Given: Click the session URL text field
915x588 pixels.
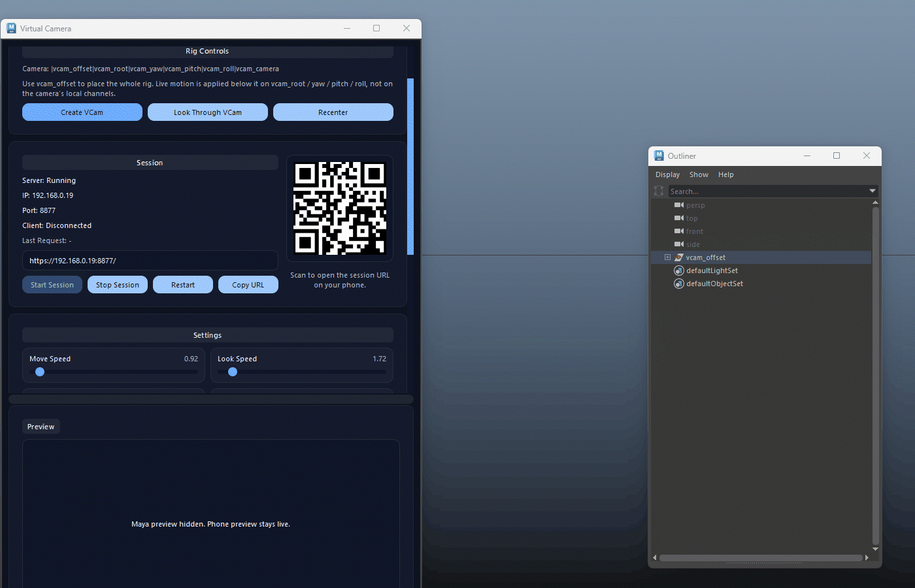Looking at the screenshot, I should pos(150,261).
